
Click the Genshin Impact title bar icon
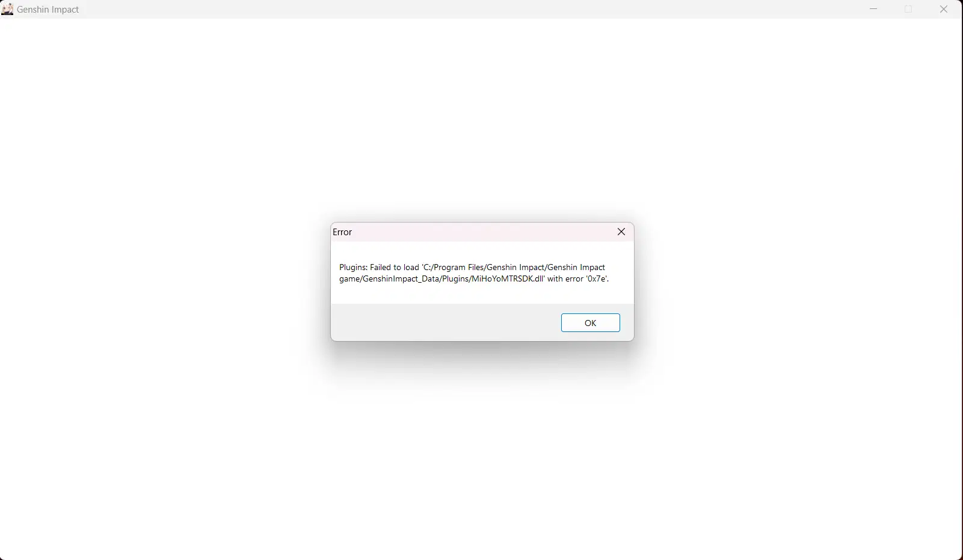point(7,9)
